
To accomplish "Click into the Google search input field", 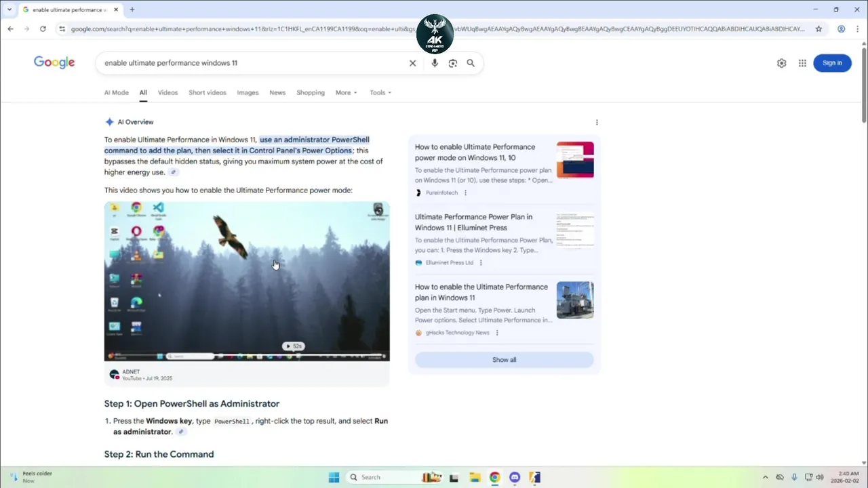I will [x=251, y=63].
